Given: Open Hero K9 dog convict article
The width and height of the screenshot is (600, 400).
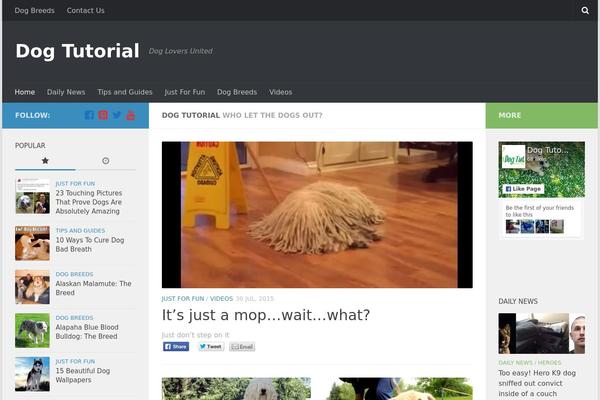Looking at the screenshot, I should (x=537, y=383).
